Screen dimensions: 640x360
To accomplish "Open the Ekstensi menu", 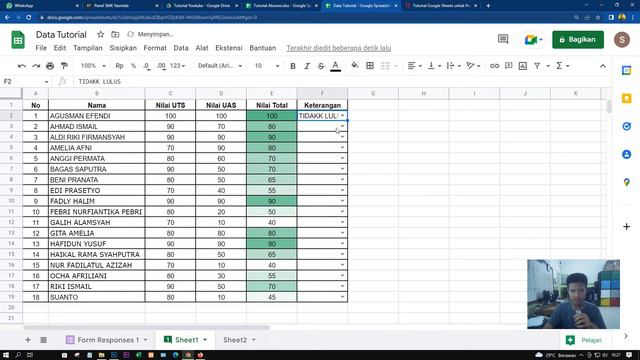I will [229, 48].
